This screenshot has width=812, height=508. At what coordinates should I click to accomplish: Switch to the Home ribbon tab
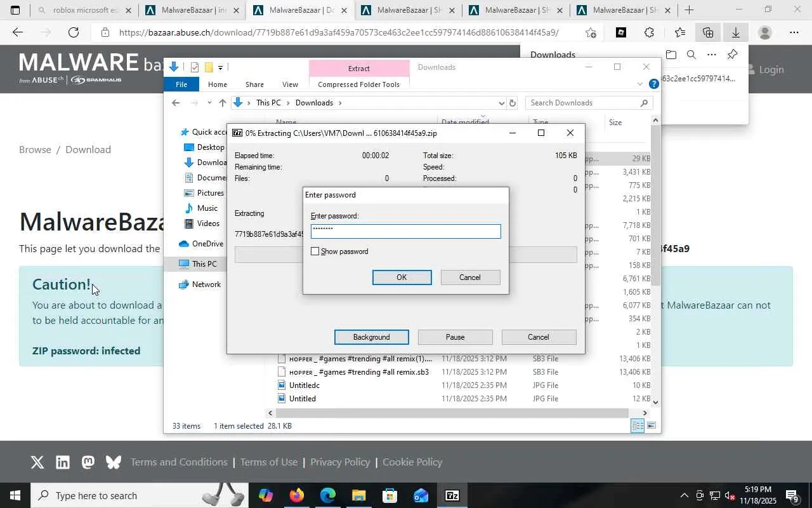click(x=217, y=84)
